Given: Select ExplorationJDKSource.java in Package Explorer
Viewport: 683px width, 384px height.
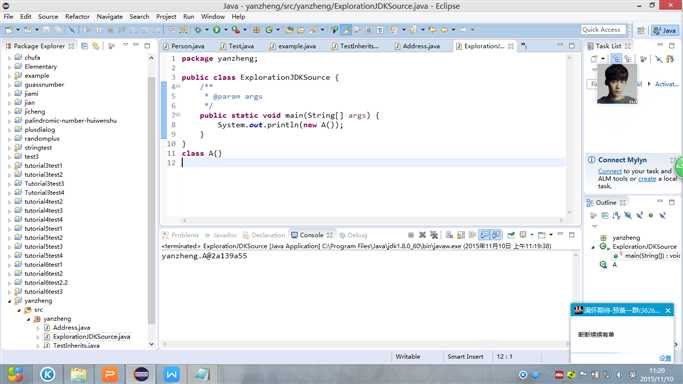Looking at the screenshot, I should coord(91,337).
